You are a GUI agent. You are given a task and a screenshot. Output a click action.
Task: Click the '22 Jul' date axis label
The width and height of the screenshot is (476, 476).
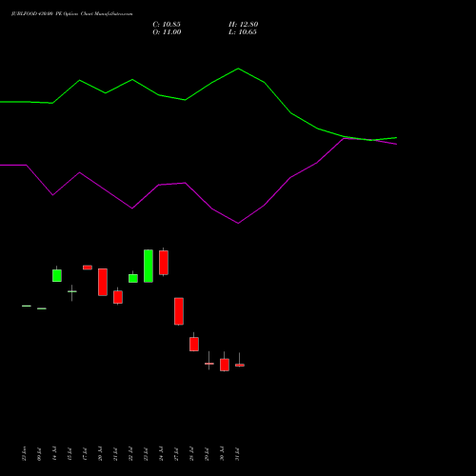(130, 454)
